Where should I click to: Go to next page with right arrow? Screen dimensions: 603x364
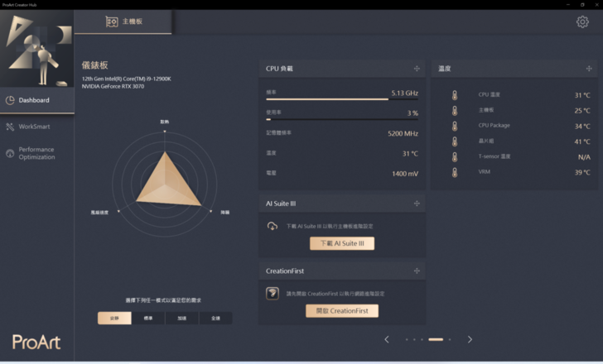pyautogui.click(x=470, y=339)
